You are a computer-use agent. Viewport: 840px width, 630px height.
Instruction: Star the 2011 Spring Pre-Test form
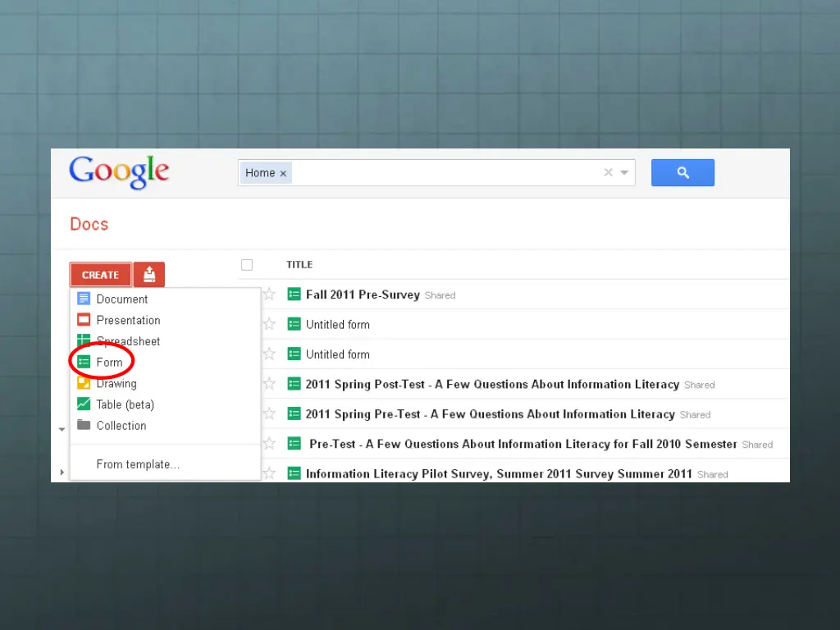tap(269, 413)
